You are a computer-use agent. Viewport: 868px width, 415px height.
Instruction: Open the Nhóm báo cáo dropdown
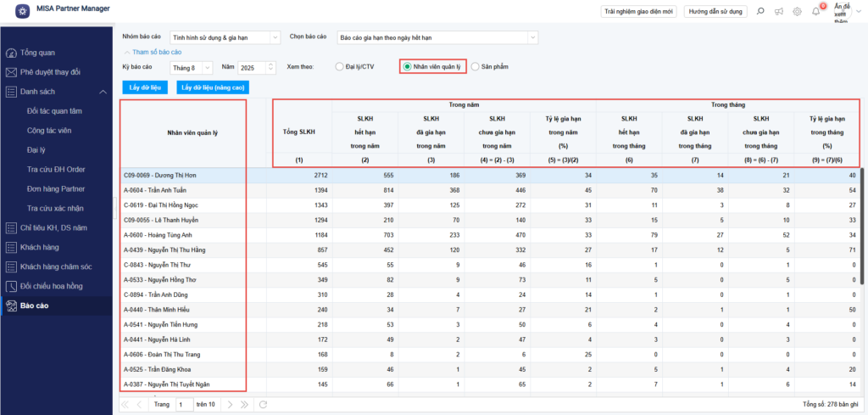[x=225, y=37]
